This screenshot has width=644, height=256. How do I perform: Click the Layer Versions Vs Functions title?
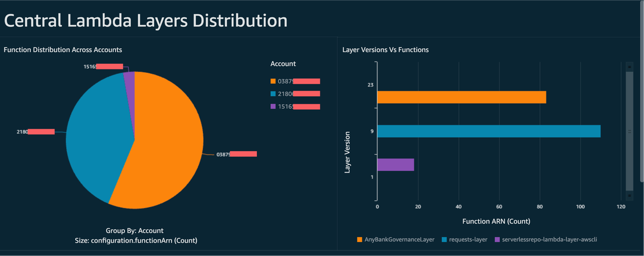[385, 50]
